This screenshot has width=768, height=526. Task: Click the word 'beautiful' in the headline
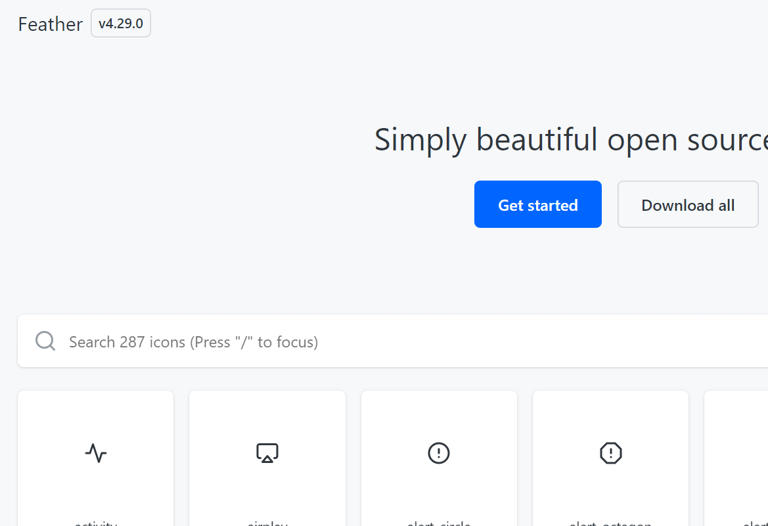pyautogui.click(x=537, y=140)
